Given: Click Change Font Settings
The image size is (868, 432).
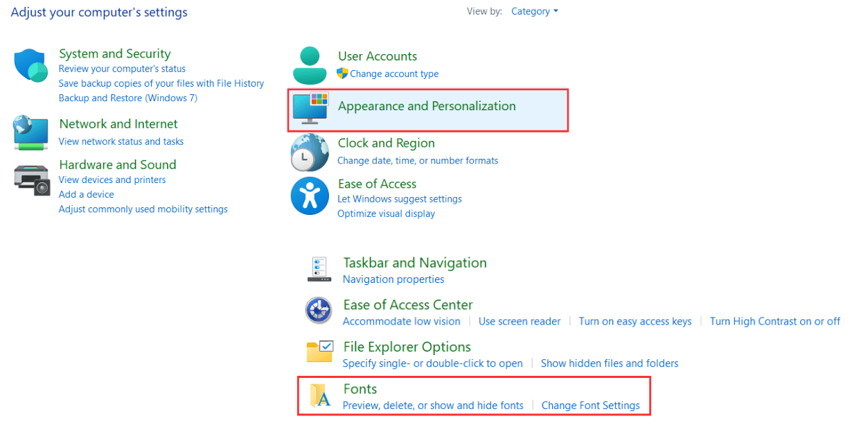Looking at the screenshot, I should [x=591, y=405].
